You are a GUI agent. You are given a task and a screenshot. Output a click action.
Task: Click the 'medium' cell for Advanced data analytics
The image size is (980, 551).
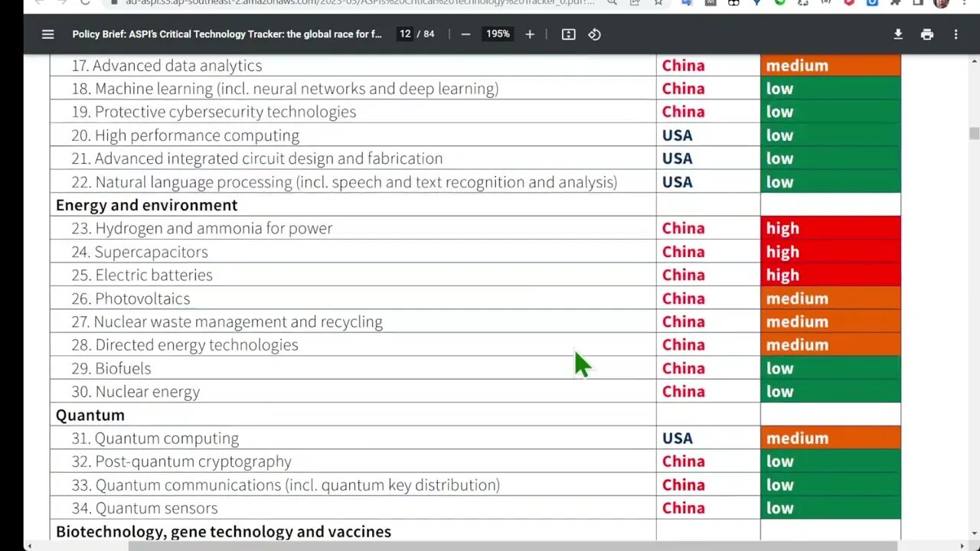(x=831, y=66)
